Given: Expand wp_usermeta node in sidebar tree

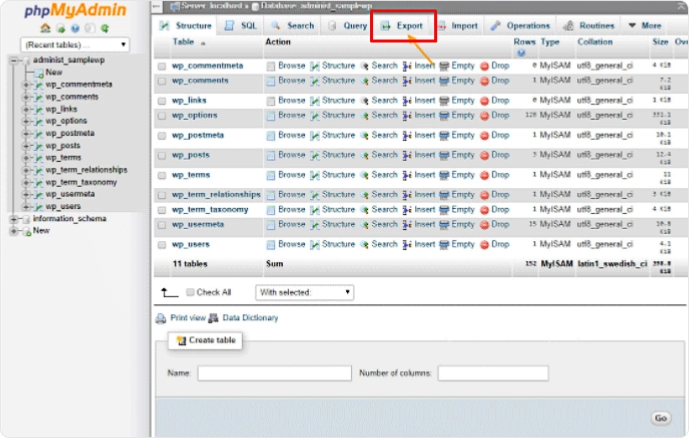Looking at the screenshot, I should (26, 194).
